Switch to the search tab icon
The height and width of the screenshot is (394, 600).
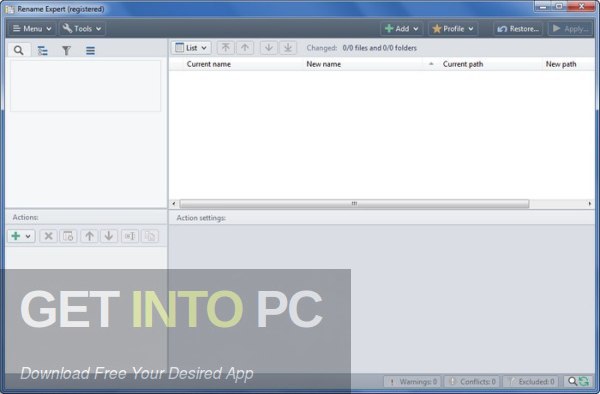(18, 50)
